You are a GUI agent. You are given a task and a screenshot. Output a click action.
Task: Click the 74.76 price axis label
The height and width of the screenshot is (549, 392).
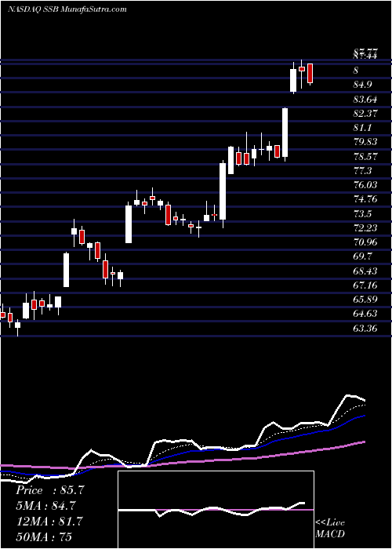[x=366, y=199]
